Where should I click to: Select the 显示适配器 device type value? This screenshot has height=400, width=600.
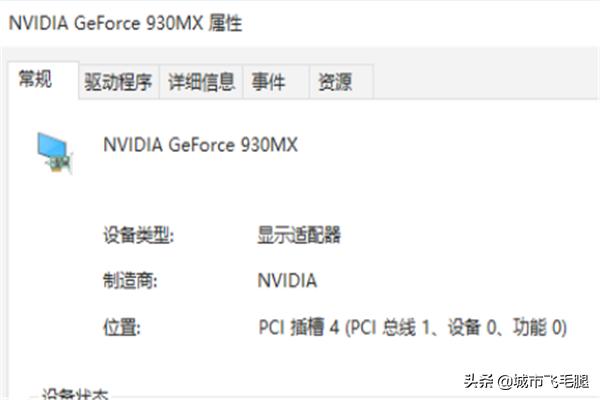(x=299, y=235)
